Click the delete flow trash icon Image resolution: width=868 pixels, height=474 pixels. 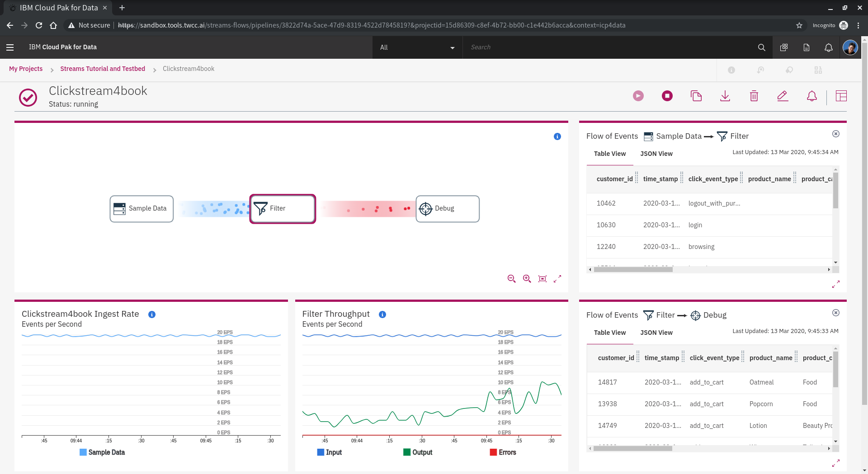754,96
